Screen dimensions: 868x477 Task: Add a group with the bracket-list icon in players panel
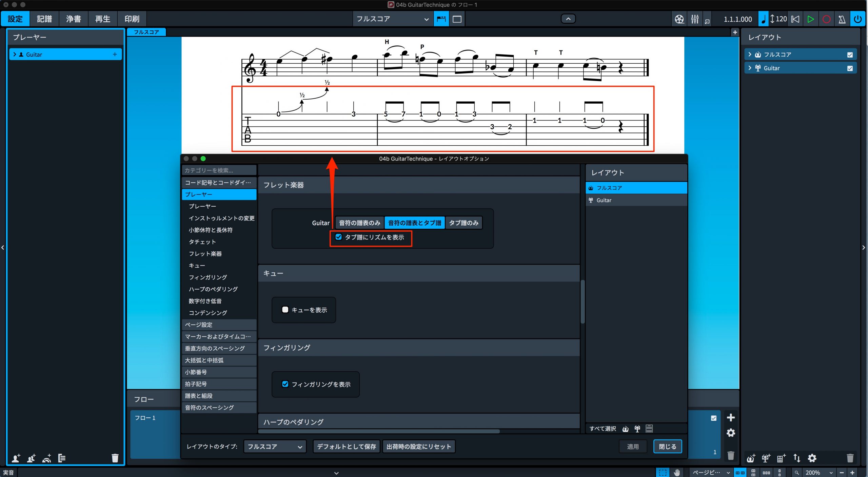[62, 458]
